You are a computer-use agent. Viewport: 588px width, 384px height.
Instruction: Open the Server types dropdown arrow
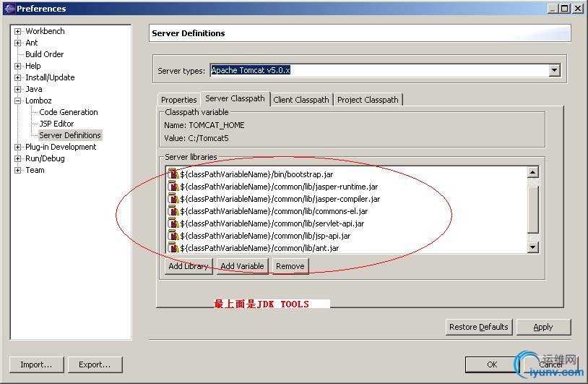coord(554,70)
